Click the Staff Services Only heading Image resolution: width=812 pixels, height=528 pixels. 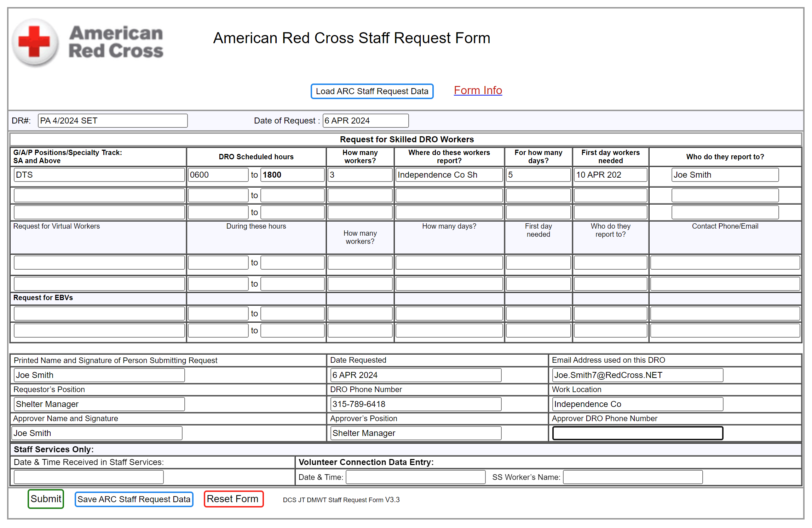(x=53, y=449)
